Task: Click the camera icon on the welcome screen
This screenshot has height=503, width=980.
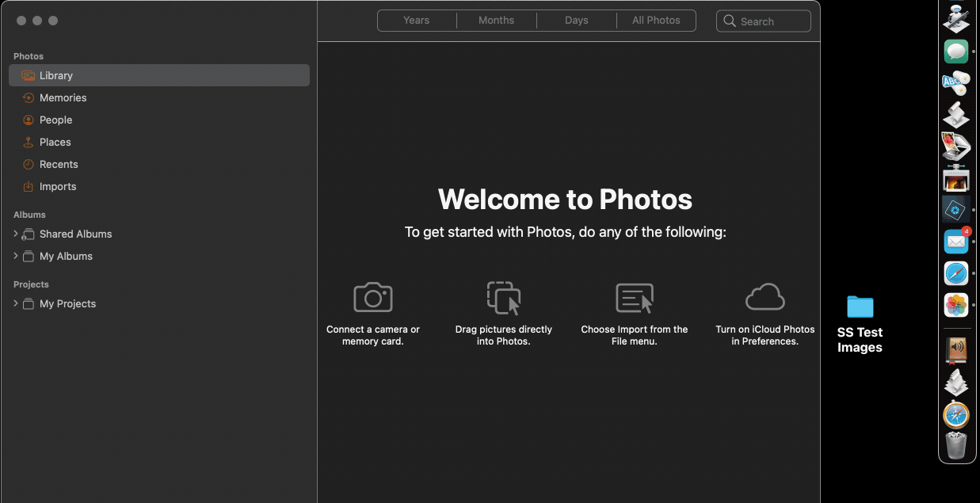Action: click(x=373, y=297)
